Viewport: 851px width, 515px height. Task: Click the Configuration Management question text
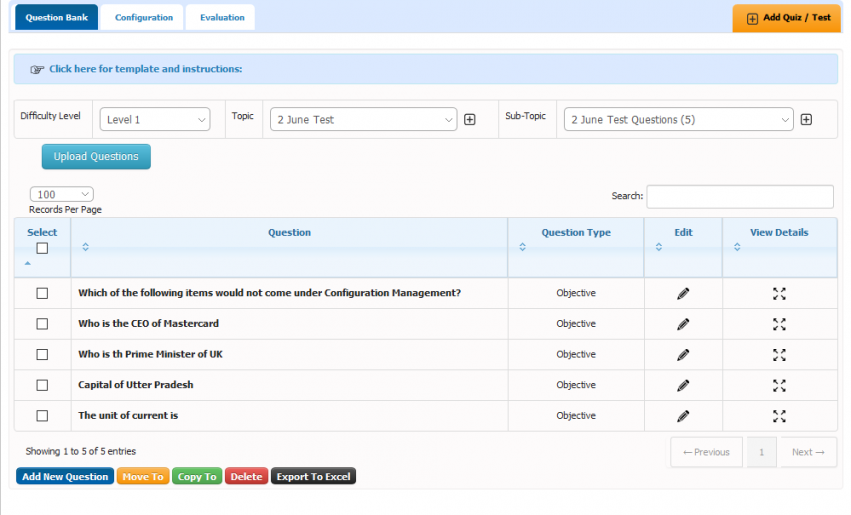269,293
